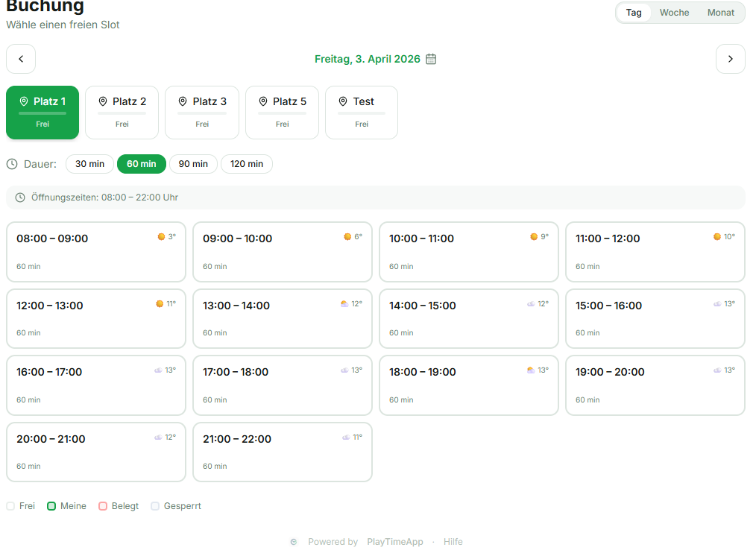
Task: Select the Platz 3 court
Action: 202,112
